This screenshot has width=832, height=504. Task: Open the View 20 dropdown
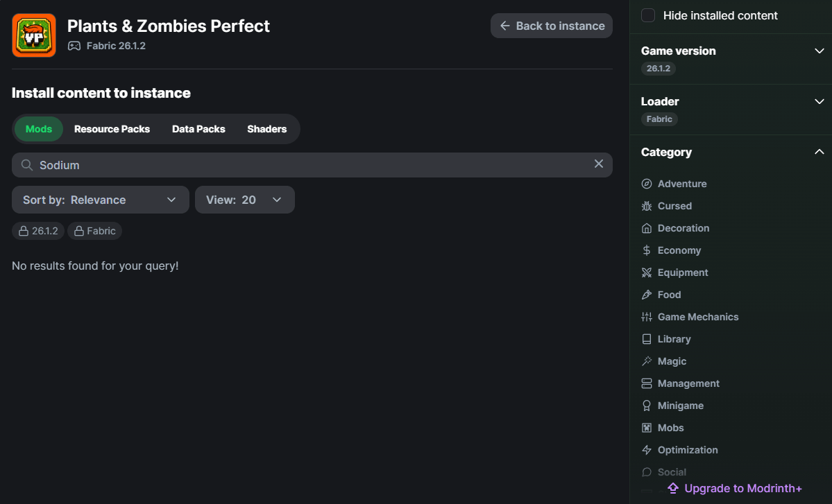click(x=244, y=200)
